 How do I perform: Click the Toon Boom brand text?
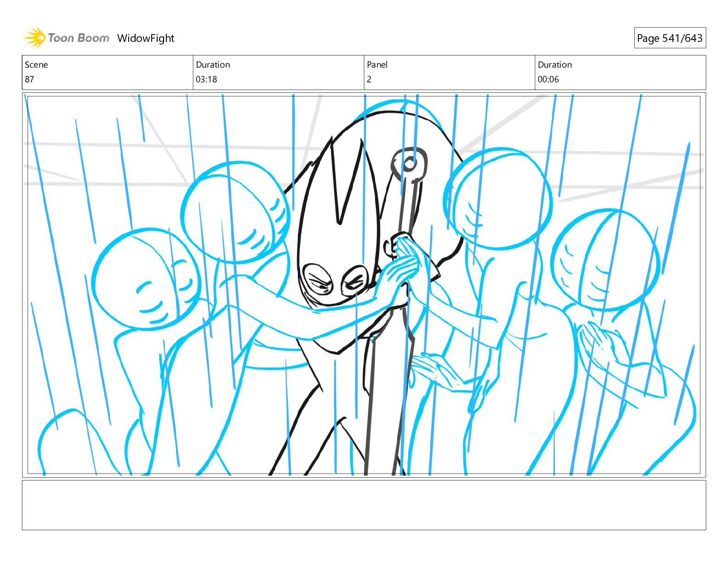coord(79,38)
